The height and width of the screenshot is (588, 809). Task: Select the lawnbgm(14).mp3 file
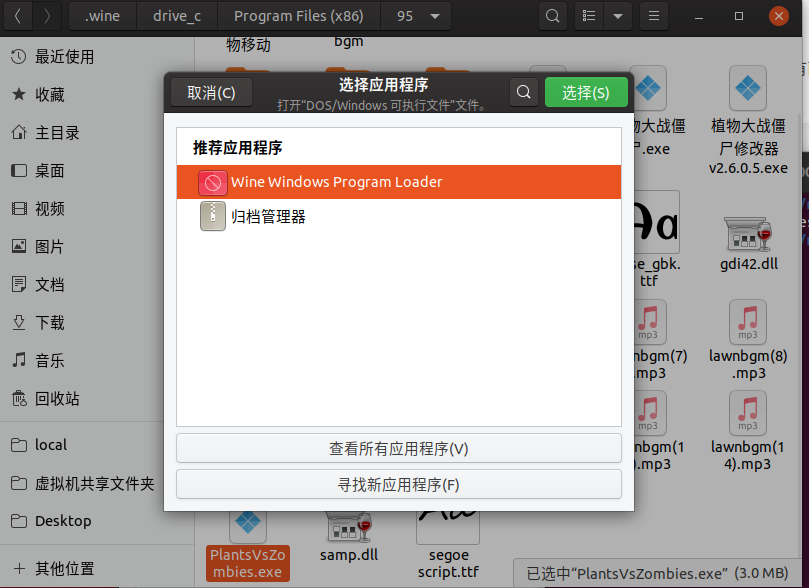pos(748,431)
